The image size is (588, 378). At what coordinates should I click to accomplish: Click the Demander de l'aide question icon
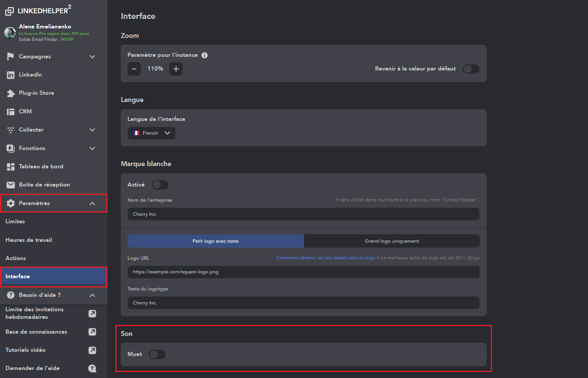(x=92, y=368)
